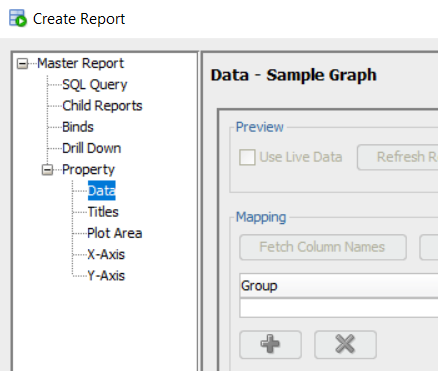Select the Property tree item
The width and height of the screenshot is (438, 371).
(88, 170)
